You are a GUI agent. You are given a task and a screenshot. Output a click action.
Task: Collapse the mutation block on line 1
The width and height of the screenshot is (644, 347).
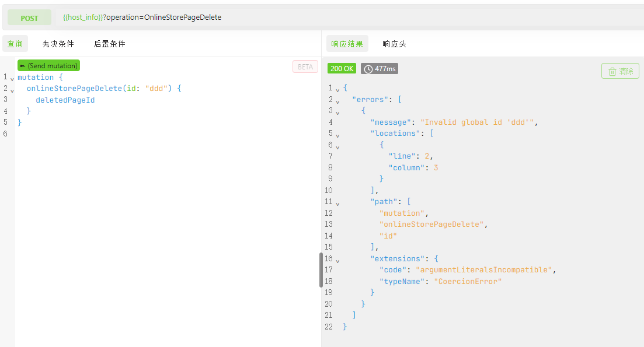12,78
